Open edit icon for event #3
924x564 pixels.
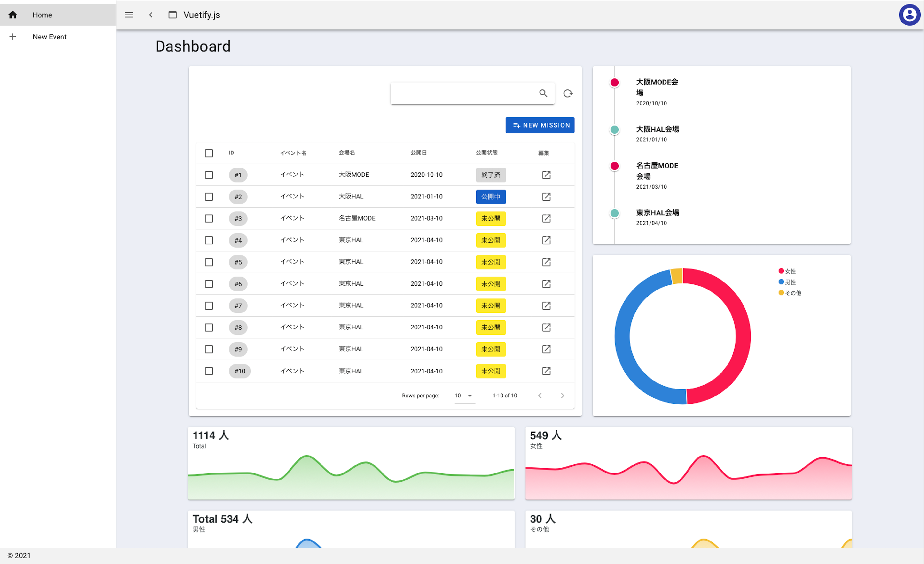546,219
